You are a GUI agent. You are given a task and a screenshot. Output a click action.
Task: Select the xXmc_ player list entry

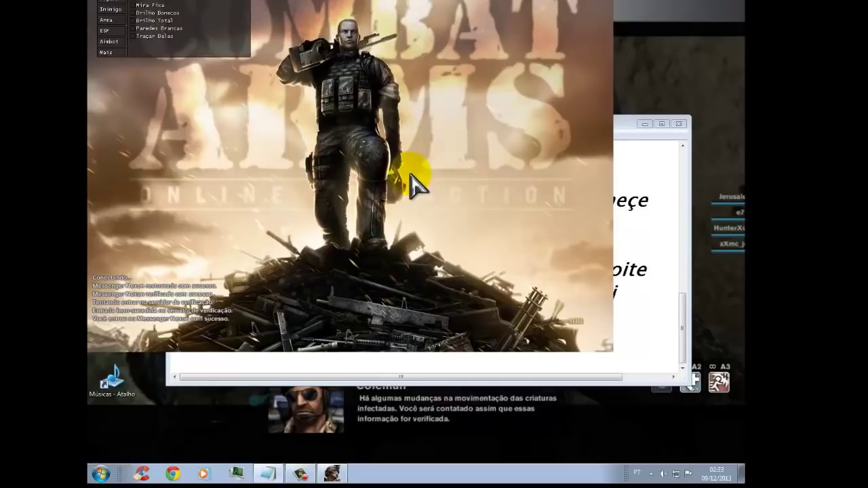(x=732, y=244)
